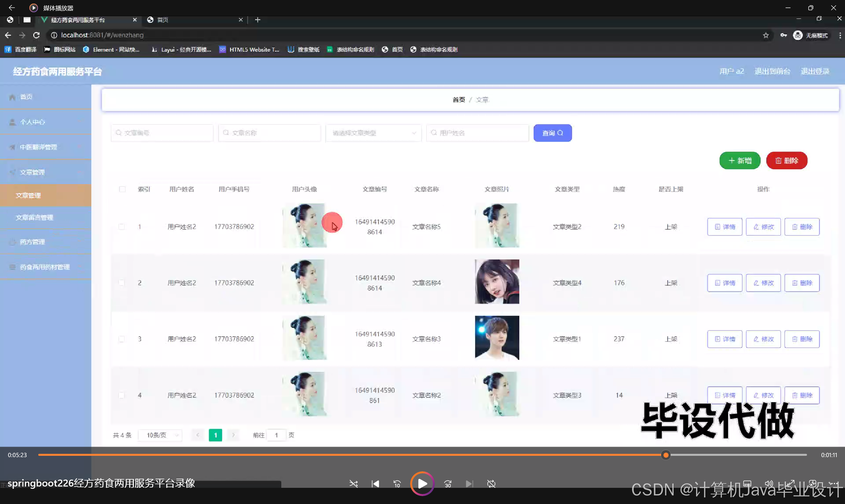Skip forward 30 seconds in the video
845x504 pixels.
click(448, 484)
